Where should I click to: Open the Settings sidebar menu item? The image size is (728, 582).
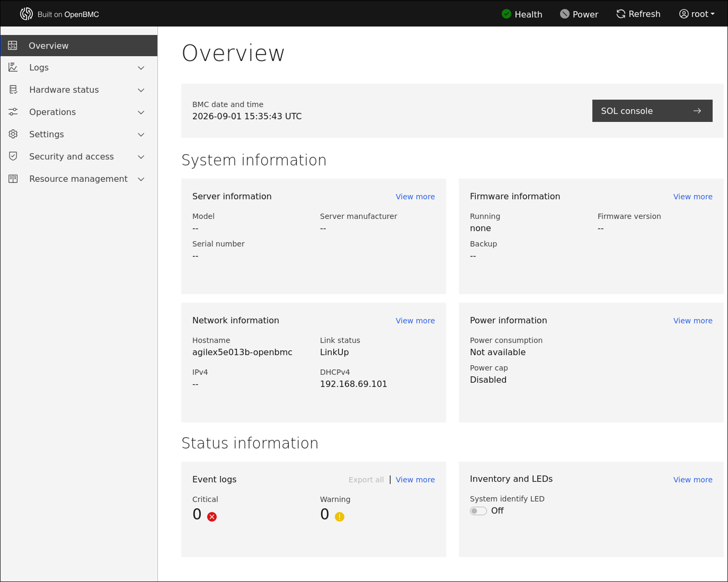tap(79, 134)
